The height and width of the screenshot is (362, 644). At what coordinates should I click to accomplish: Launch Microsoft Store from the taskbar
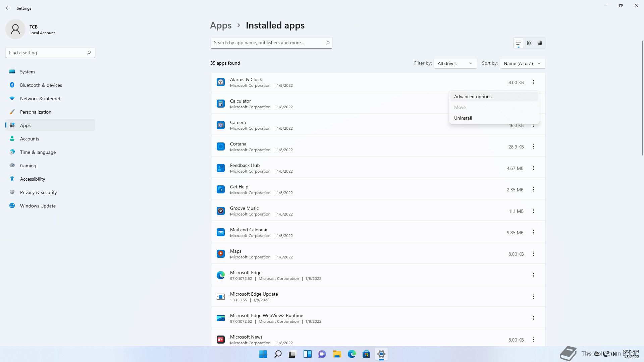(367, 354)
